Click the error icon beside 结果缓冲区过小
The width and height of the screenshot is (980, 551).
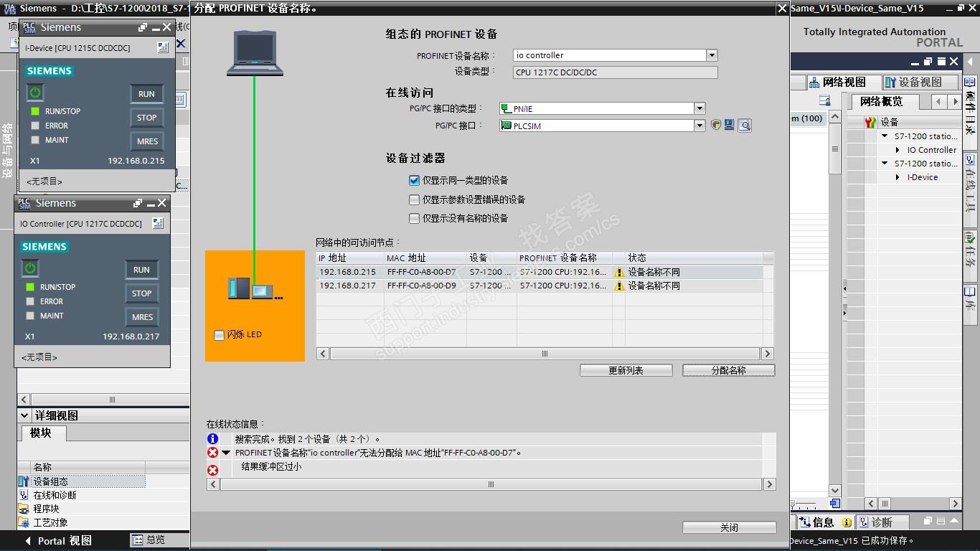tap(213, 470)
